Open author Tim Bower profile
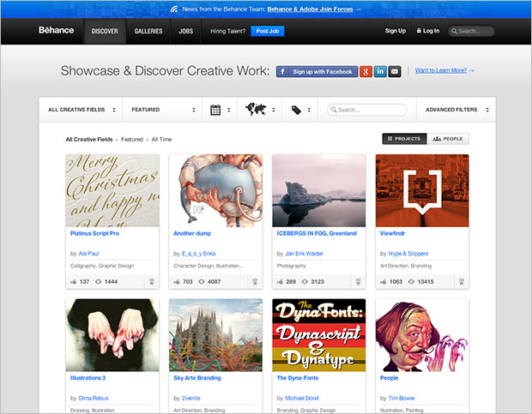Screen dimensions: 532x414 402,399
